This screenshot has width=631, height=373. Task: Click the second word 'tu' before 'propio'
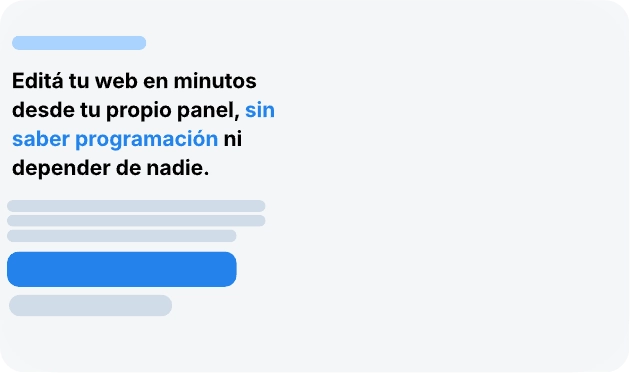(x=91, y=110)
